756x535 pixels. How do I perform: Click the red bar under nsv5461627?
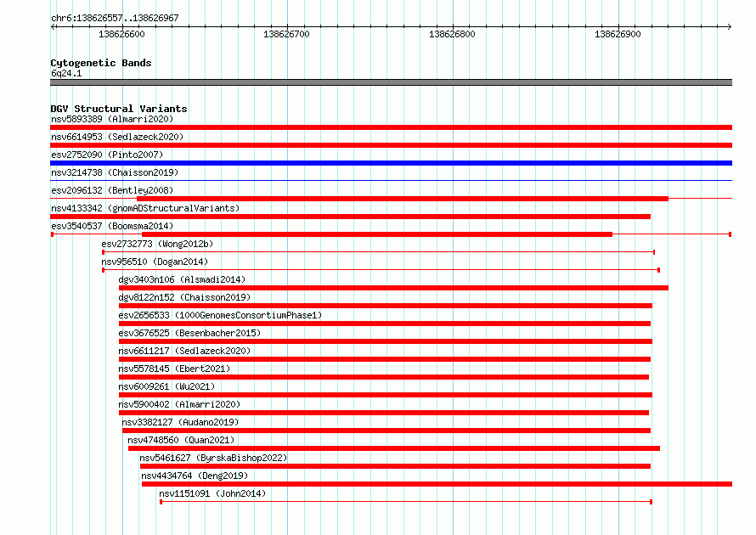[x=395, y=466]
